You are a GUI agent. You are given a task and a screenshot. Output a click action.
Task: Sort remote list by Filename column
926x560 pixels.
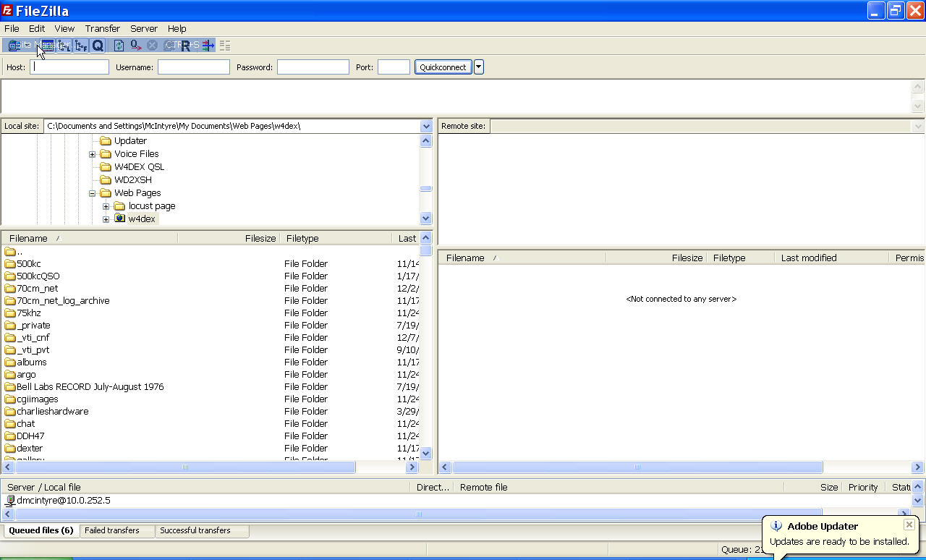pyautogui.click(x=522, y=258)
